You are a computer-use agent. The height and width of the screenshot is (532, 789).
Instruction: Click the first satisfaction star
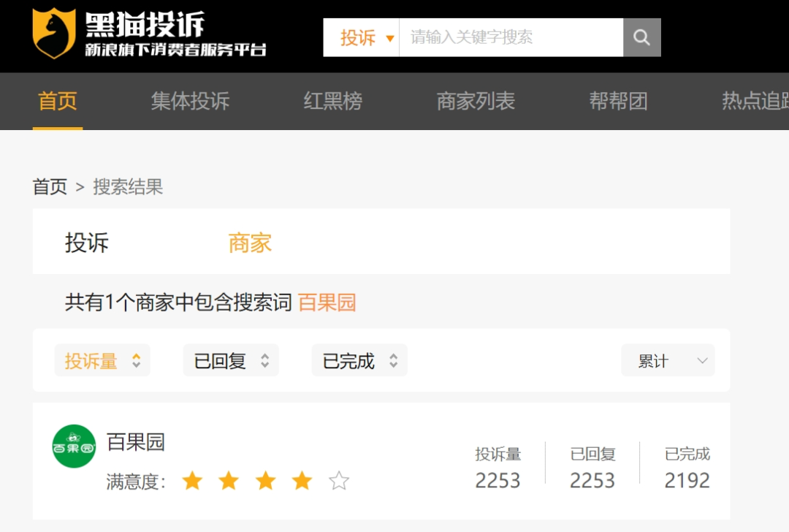[x=192, y=481]
